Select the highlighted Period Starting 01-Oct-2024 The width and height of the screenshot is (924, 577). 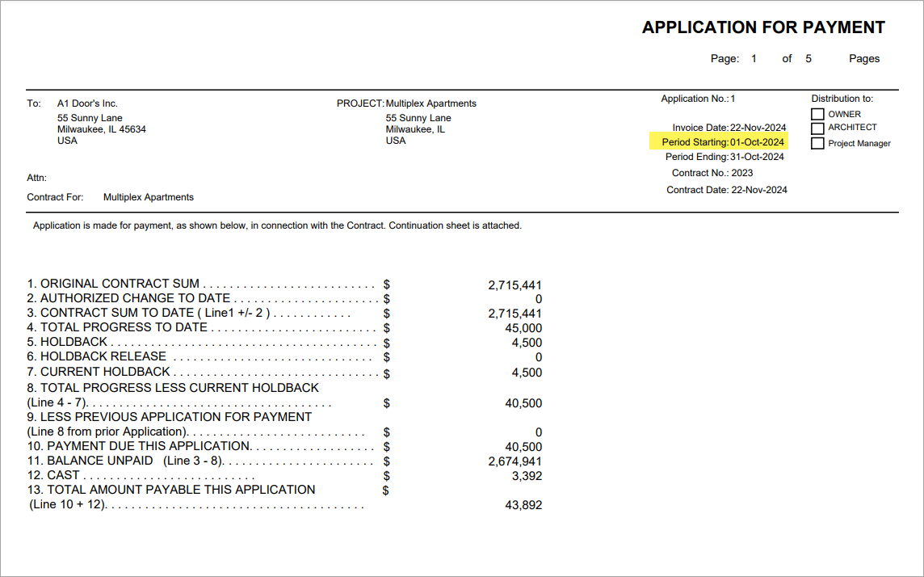(718, 142)
